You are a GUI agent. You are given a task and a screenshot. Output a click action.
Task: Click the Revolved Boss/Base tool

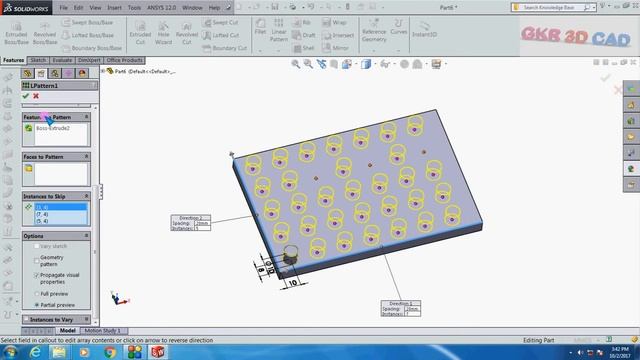coord(45,33)
